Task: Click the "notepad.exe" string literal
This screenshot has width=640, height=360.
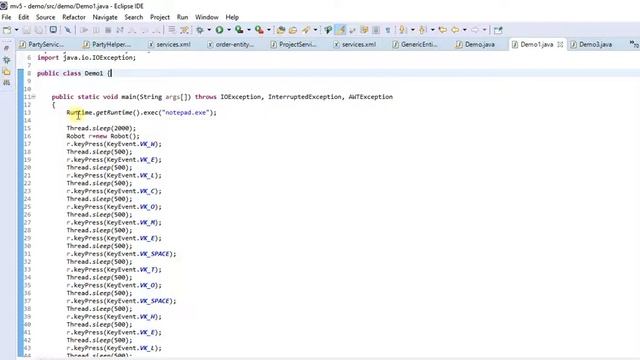Action: 186,113
